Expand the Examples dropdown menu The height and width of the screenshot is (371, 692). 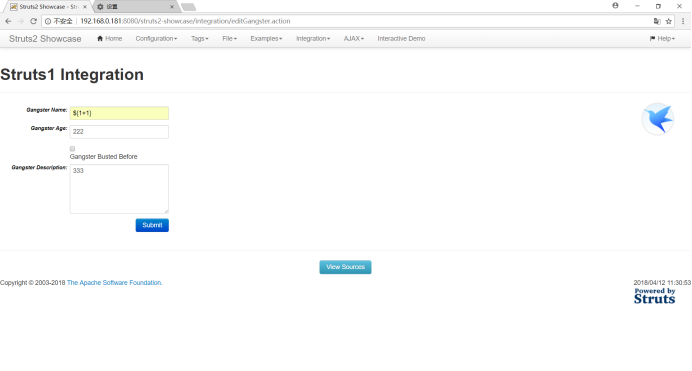tap(266, 39)
